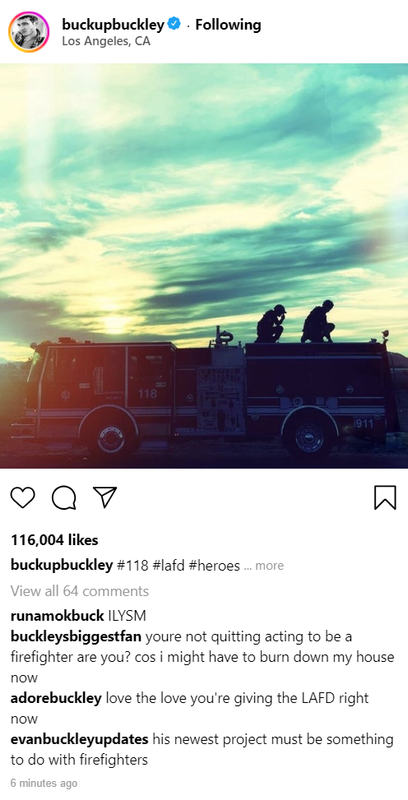Save the post with the bookmark icon
This screenshot has width=408, height=800.
coord(385,497)
